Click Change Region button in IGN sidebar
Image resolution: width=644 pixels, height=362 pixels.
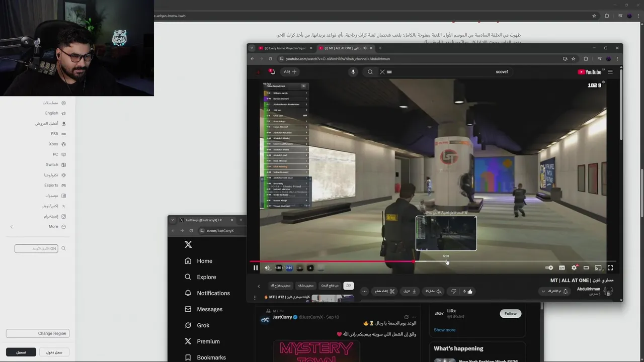coord(38,333)
